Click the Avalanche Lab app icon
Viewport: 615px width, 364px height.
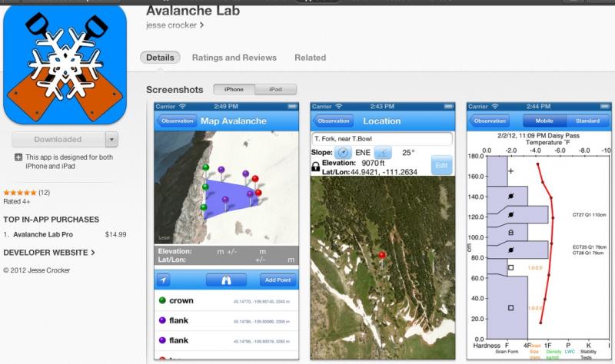coord(65,63)
